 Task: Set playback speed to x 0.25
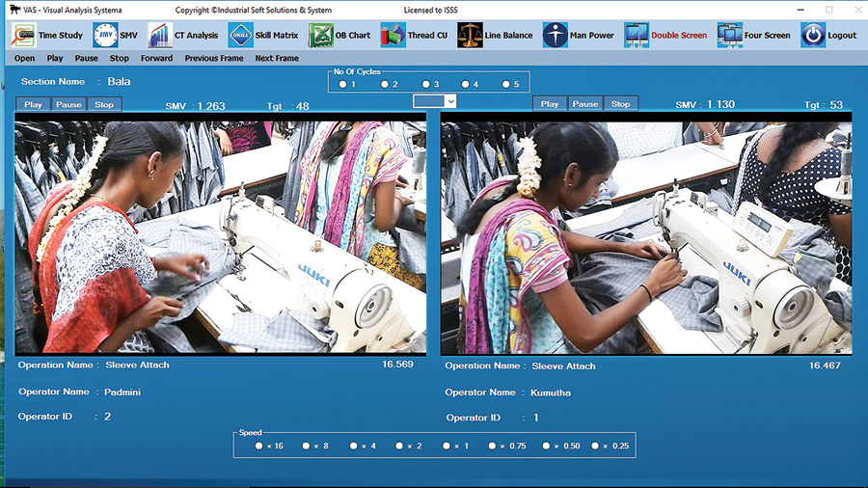coord(595,446)
